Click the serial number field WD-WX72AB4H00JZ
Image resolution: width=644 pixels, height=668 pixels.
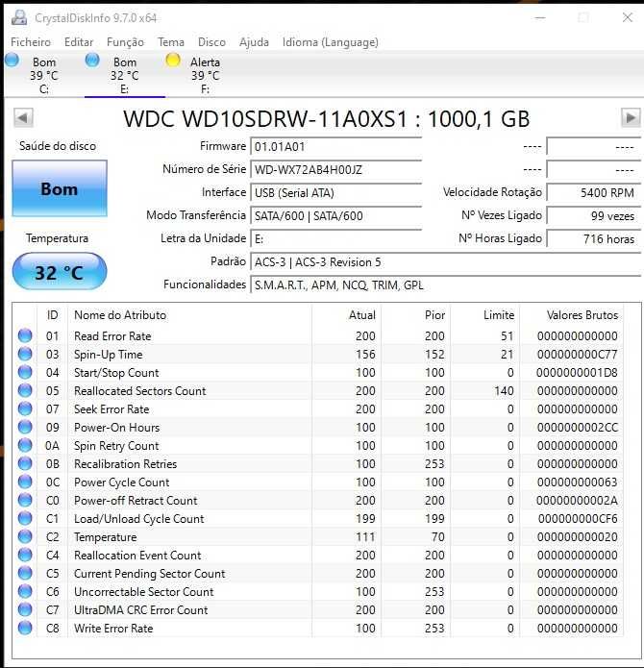point(336,170)
